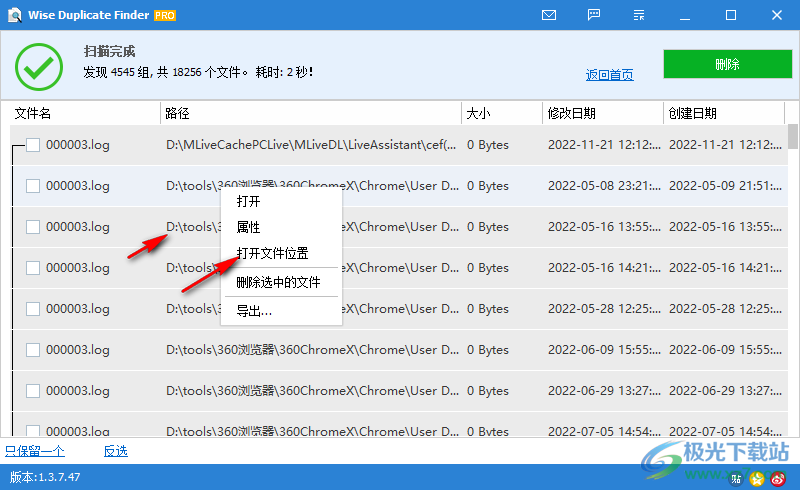The height and width of the screenshot is (490, 800).
Task: Click the vertical scrollbar thumb of file list
Action: click(x=793, y=136)
